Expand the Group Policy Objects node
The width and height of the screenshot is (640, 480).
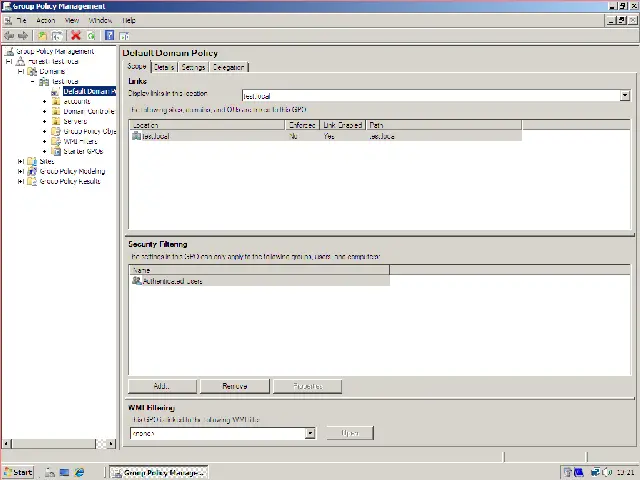(x=44, y=131)
